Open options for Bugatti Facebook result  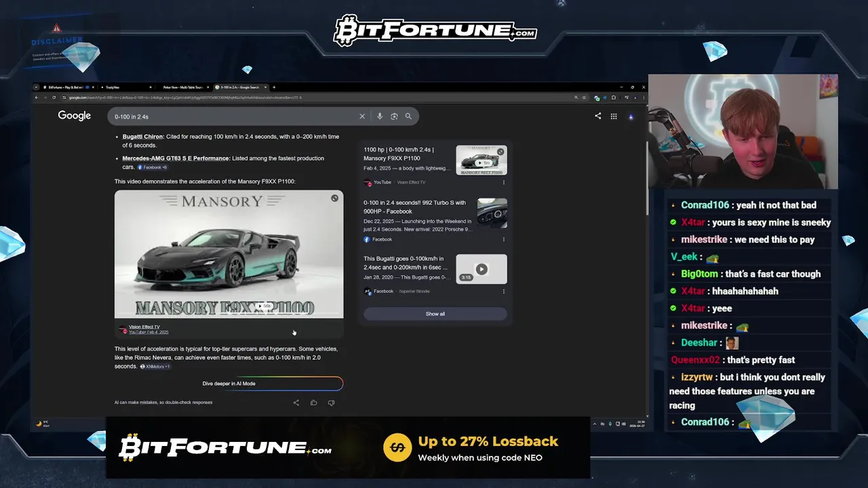(503, 291)
